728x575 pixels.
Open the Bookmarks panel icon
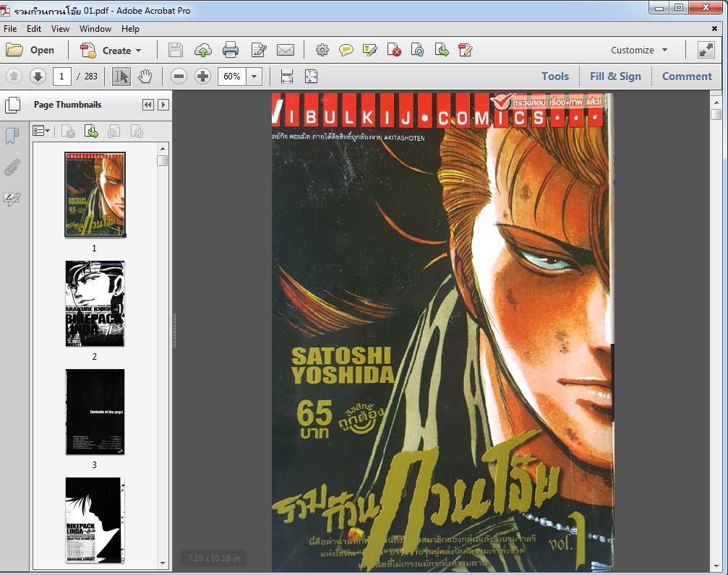click(12, 136)
